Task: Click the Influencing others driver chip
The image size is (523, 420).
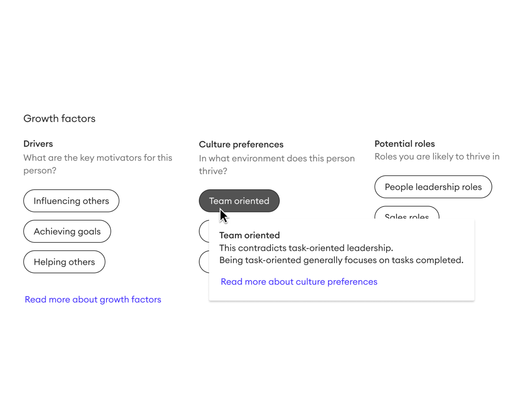Action: click(x=71, y=201)
